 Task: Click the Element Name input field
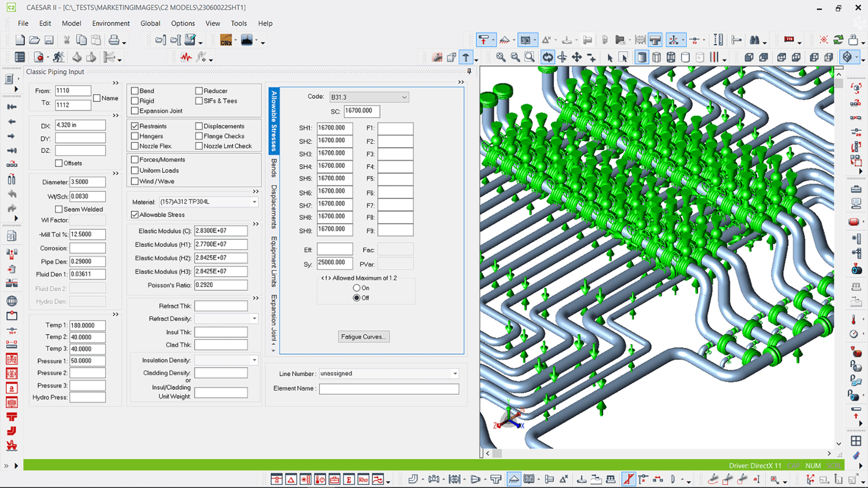[388, 389]
